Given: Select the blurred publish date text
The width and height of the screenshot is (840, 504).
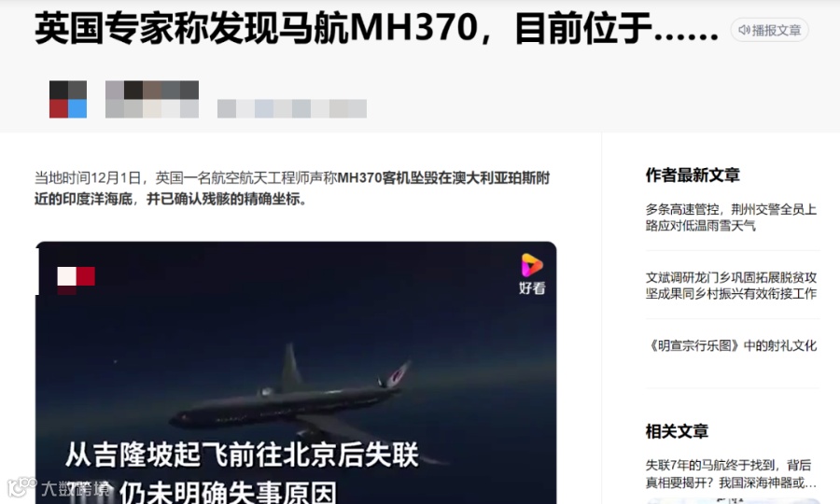Looking at the screenshot, I should (292, 108).
